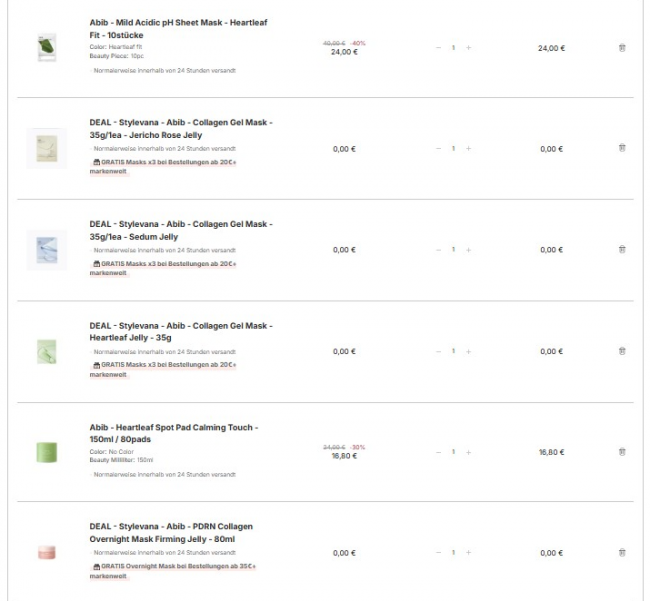
Task: Delete Heartleaf Spot Pad Calming Touch item
Action: click(621, 452)
